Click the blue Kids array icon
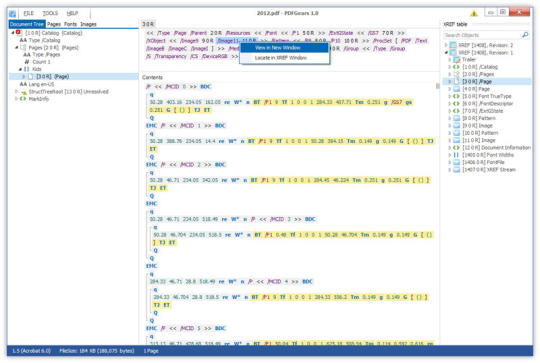The width and height of the screenshot is (540, 363). coord(27,69)
